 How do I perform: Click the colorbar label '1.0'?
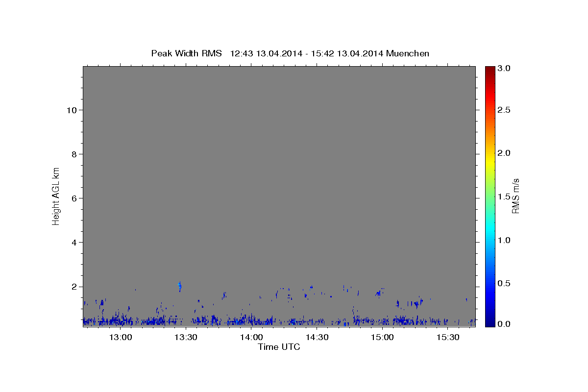tap(505, 240)
